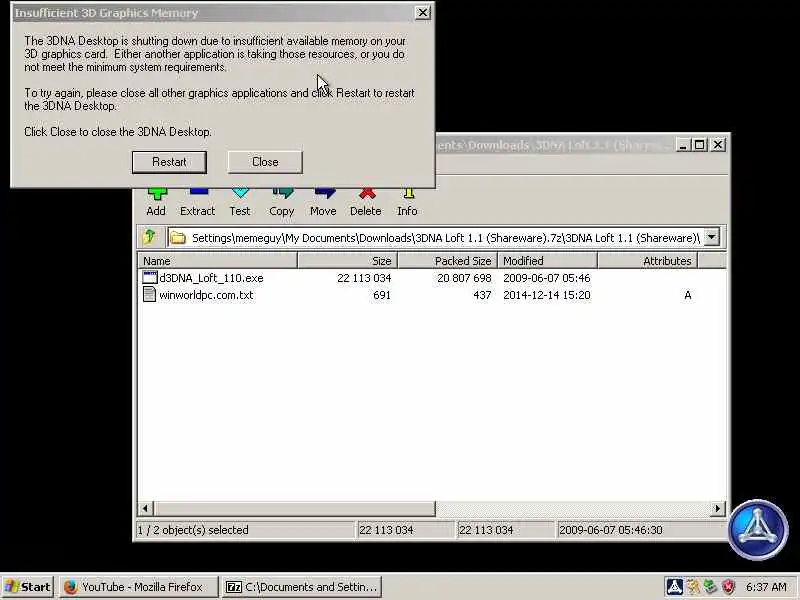
Task: Switch to the C:\Documents and Settin... taskbar button
Action: point(302,587)
